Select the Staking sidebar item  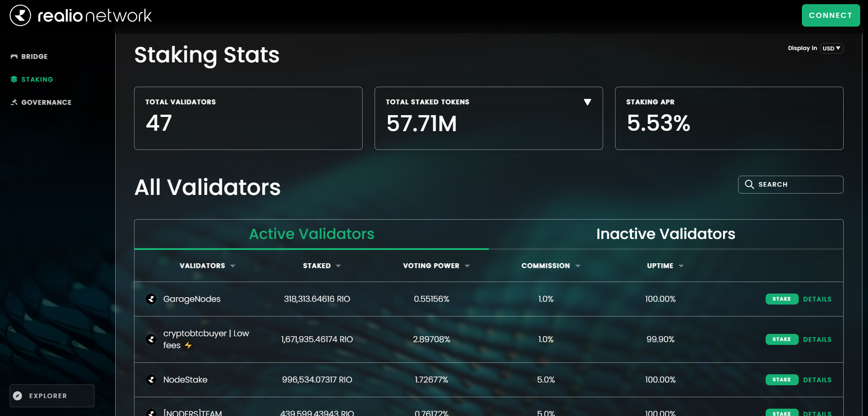pyautogui.click(x=37, y=79)
